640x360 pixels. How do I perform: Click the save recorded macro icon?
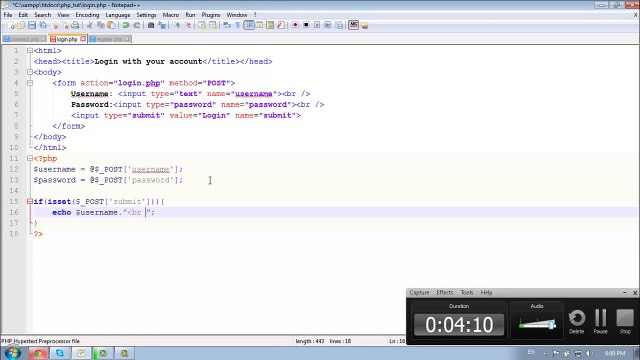coord(339,25)
